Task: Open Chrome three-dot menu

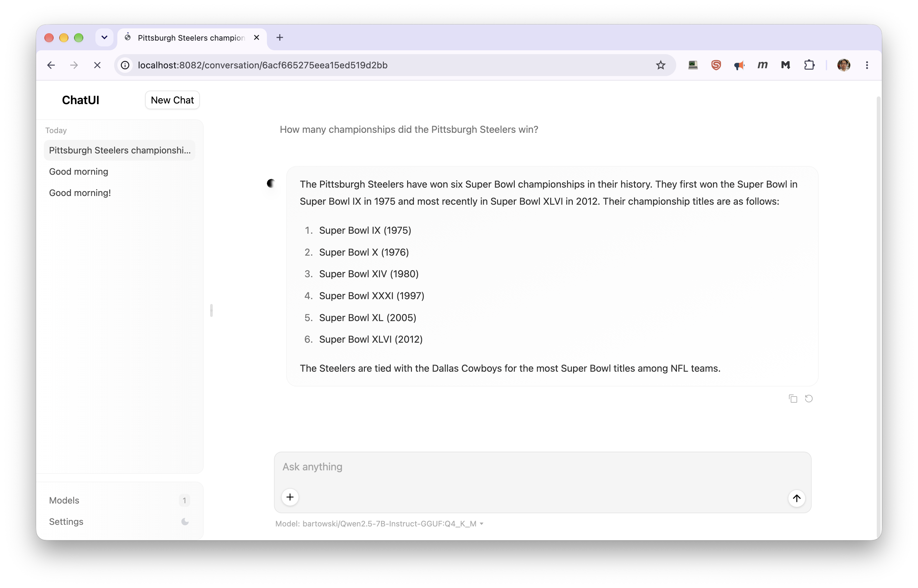Action: coord(867,65)
